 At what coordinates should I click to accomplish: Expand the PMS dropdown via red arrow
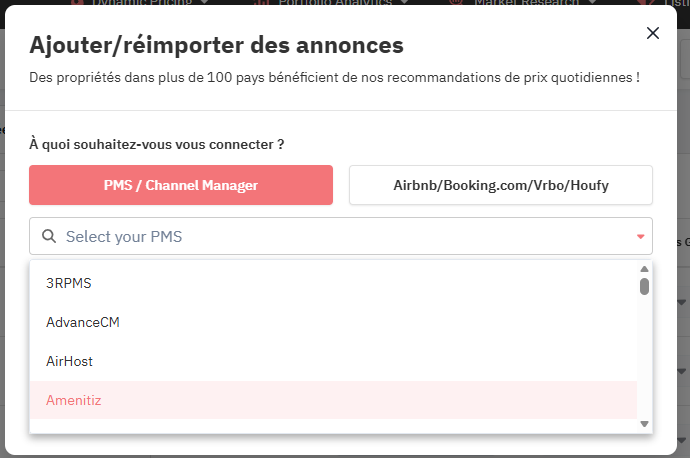[640, 237]
